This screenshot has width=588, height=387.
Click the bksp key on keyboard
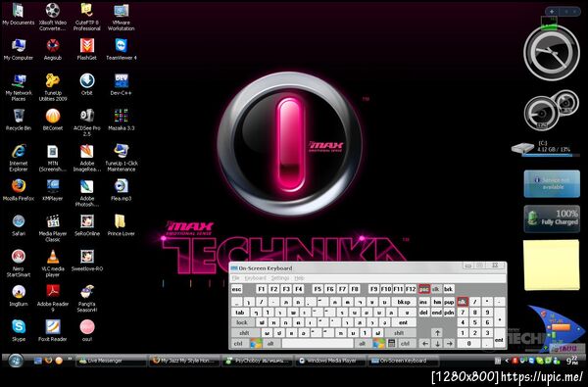tap(404, 302)
